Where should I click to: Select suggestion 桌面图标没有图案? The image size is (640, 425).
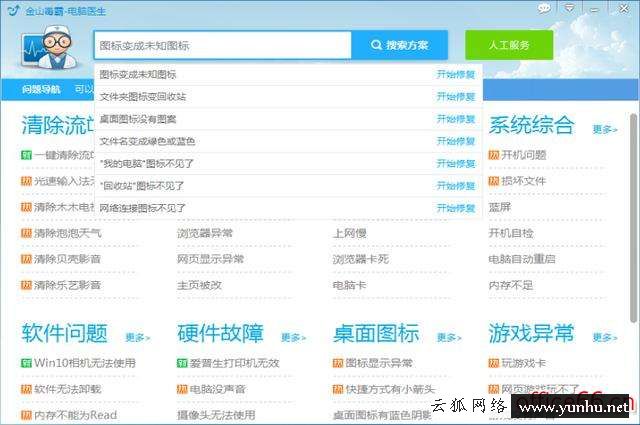138,119
